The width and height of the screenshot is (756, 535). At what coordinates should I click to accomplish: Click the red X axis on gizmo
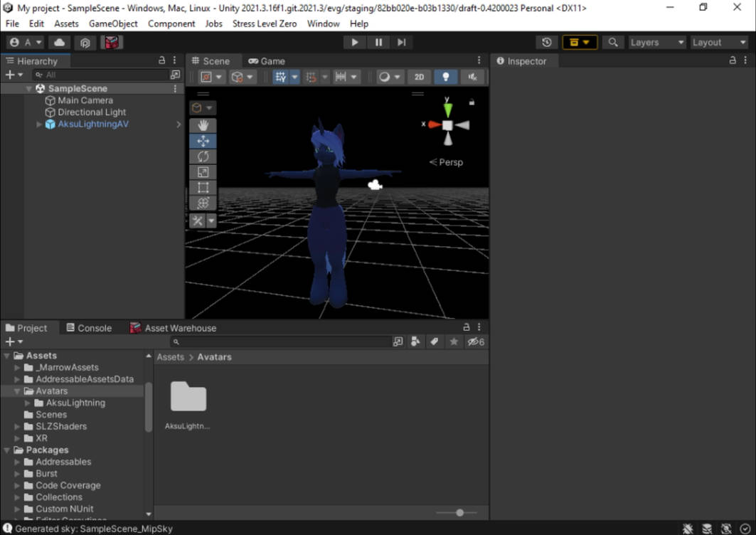(435, 125)
